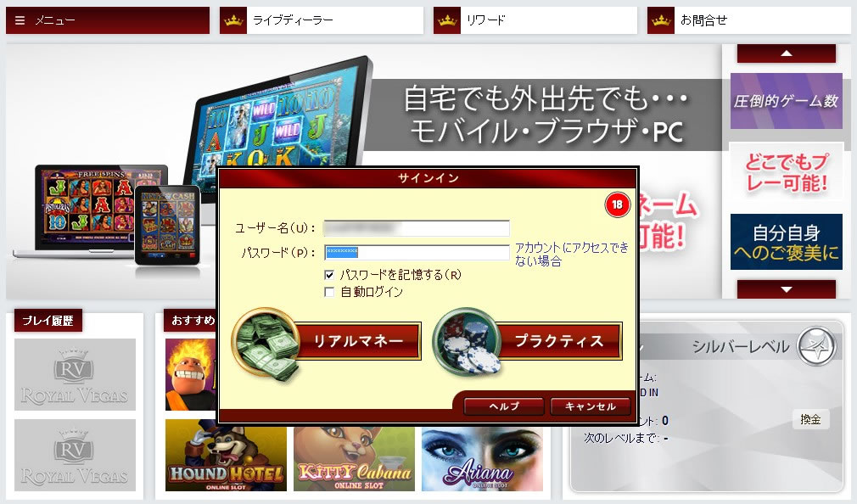This screenshot has width=857, height=504.
Task: Move the side banner list down with the arrow
Action: 786,289
